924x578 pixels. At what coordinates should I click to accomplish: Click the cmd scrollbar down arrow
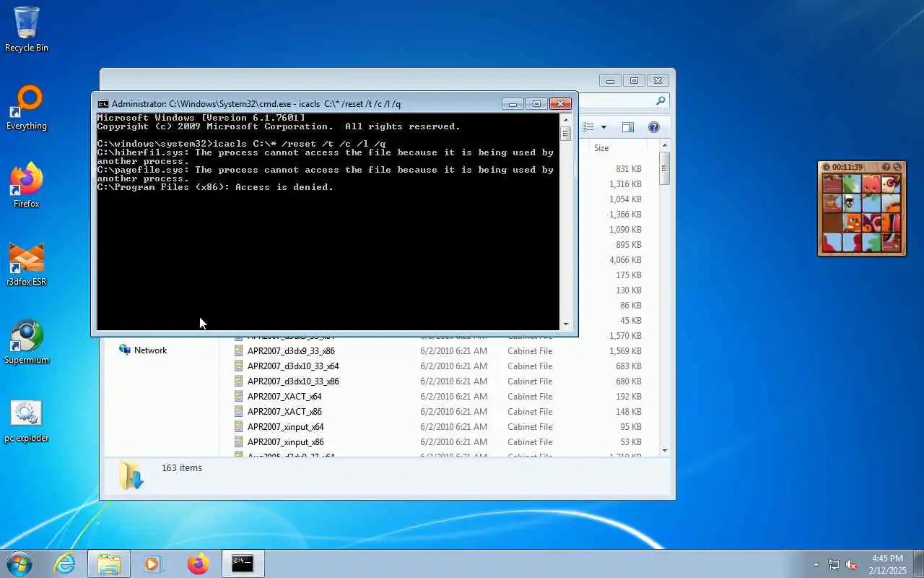[565, 324]
